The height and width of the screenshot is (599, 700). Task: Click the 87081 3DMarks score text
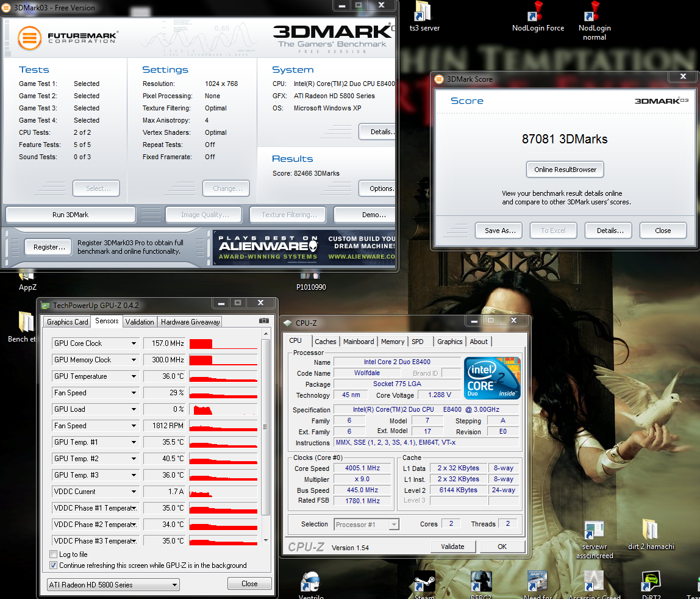click(564, 139)
